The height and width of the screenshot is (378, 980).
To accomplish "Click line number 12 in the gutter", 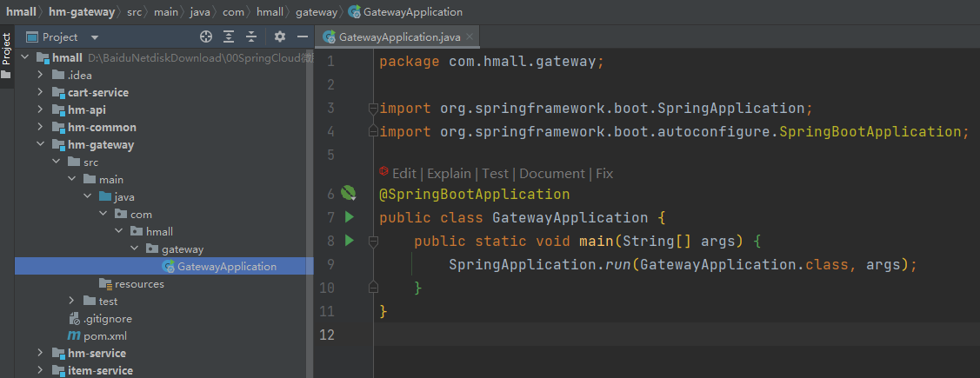I will pyautogui.click(x=328, y=335).
